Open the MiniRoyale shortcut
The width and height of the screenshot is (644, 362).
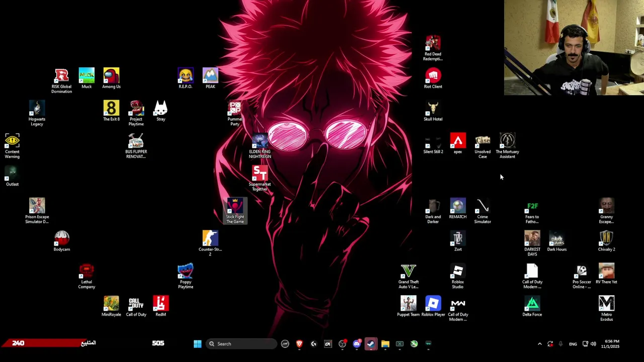(x=111, y=307)
